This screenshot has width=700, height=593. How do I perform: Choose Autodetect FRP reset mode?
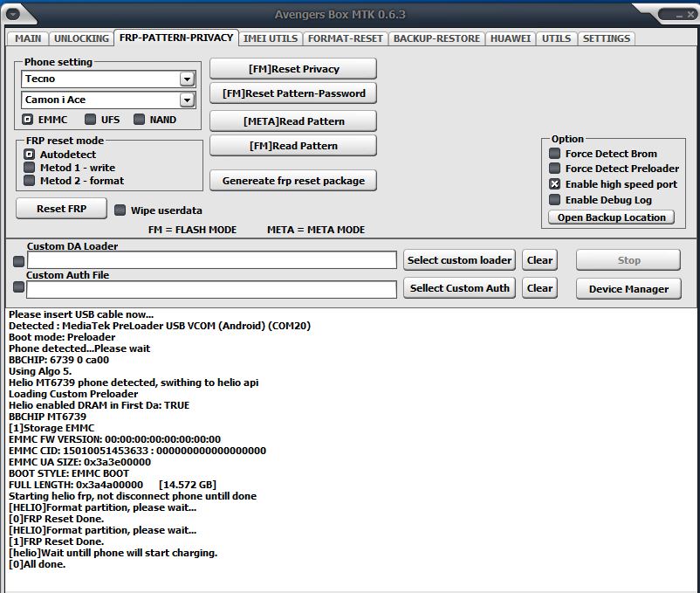(29, 155)
